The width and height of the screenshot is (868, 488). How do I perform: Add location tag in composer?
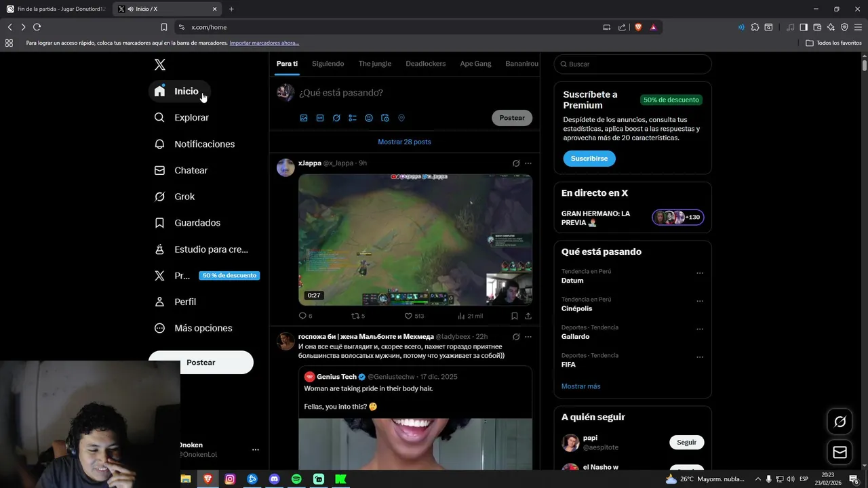point(401,118)
